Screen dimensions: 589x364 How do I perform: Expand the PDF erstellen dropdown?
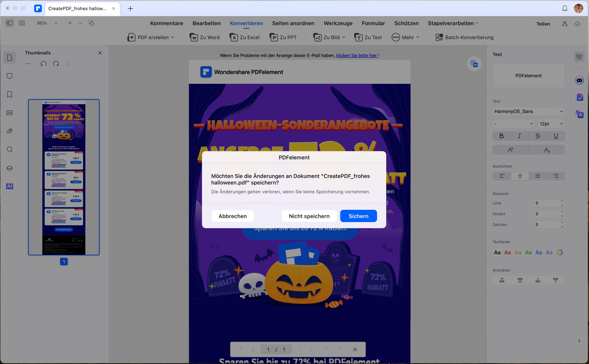173,37
